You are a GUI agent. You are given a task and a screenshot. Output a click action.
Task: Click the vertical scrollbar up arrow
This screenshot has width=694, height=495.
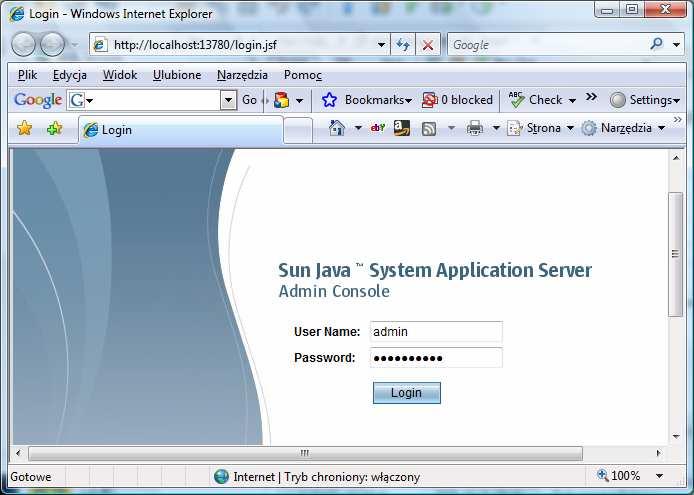676,158
